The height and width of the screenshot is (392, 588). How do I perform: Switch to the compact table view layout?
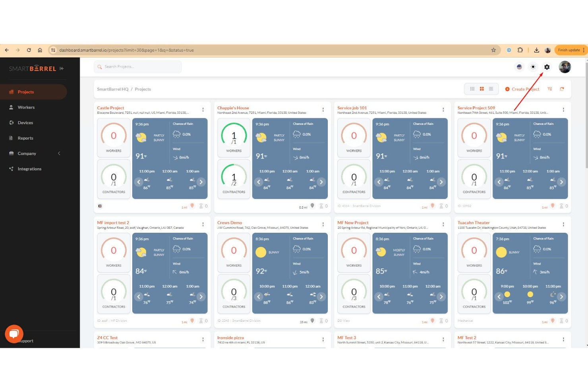[491, 89]
